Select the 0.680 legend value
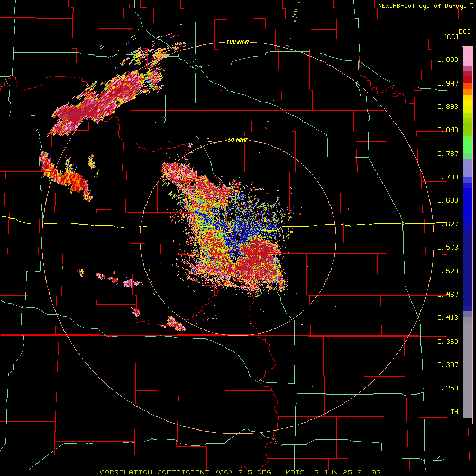476x476 pixels. (x=448, y=200)
